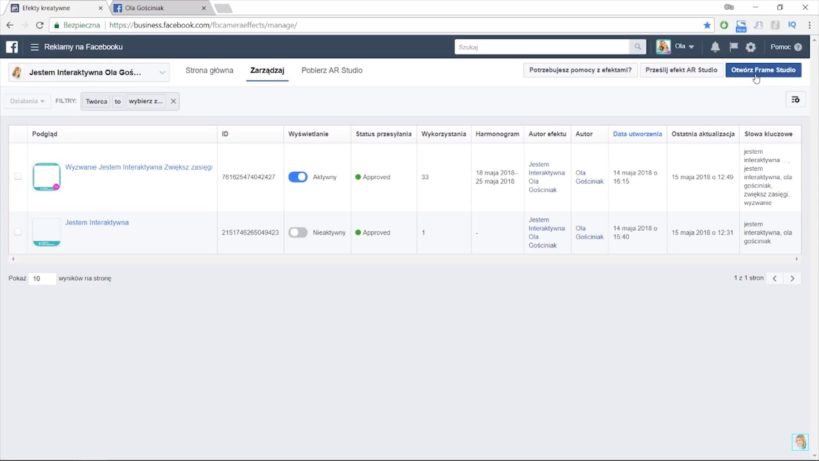
Task: Click the Wykorzystania column header
Action: pos(443,134)
